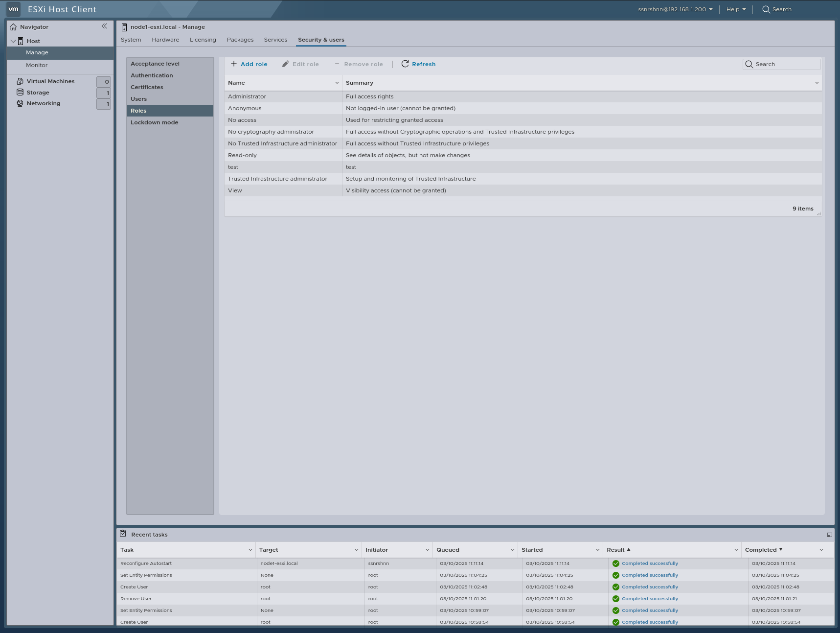Select Lockdown mode in the sidebar

[154, 122]
